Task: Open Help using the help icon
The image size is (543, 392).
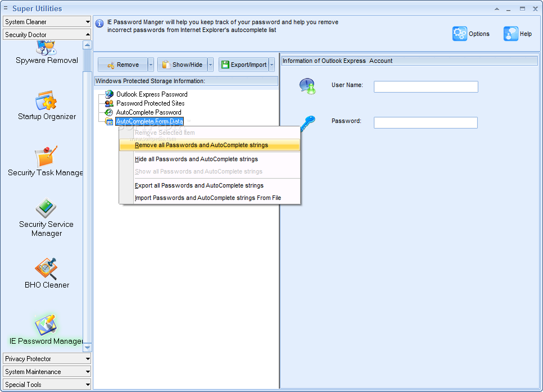Action: pos(511,34)
